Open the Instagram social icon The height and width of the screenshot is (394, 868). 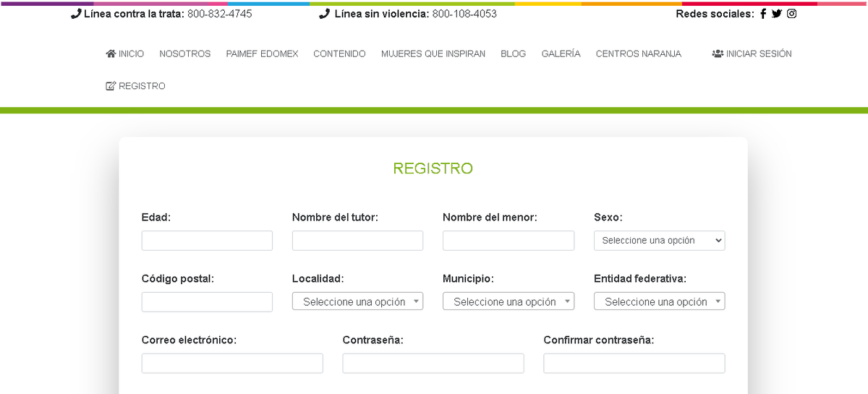pos(792,14)
